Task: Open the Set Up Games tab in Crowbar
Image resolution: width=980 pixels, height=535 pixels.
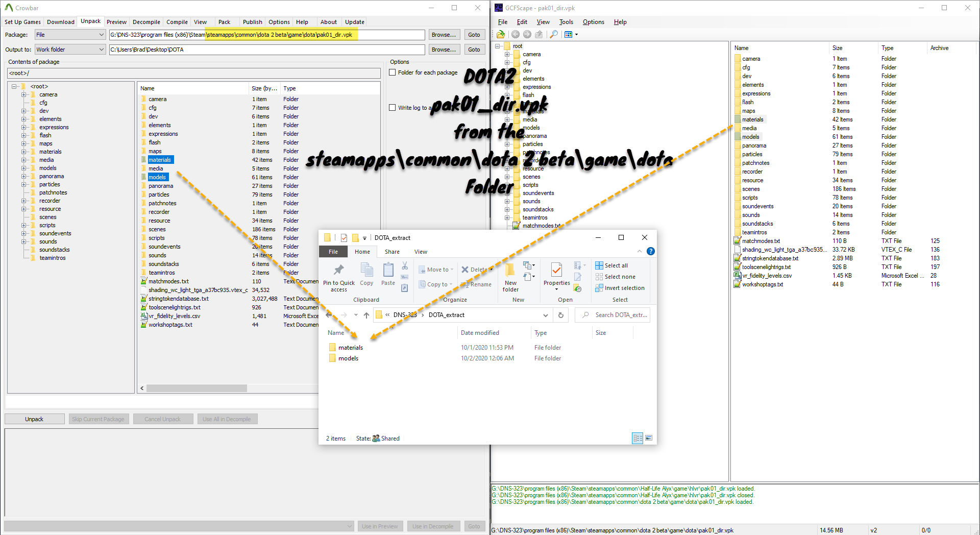Action: 23,22
